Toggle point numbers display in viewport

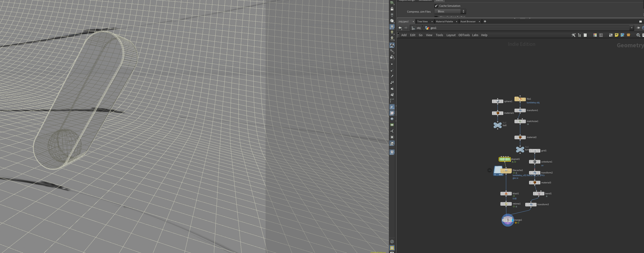pyautogui.click(x=392, y=82)
